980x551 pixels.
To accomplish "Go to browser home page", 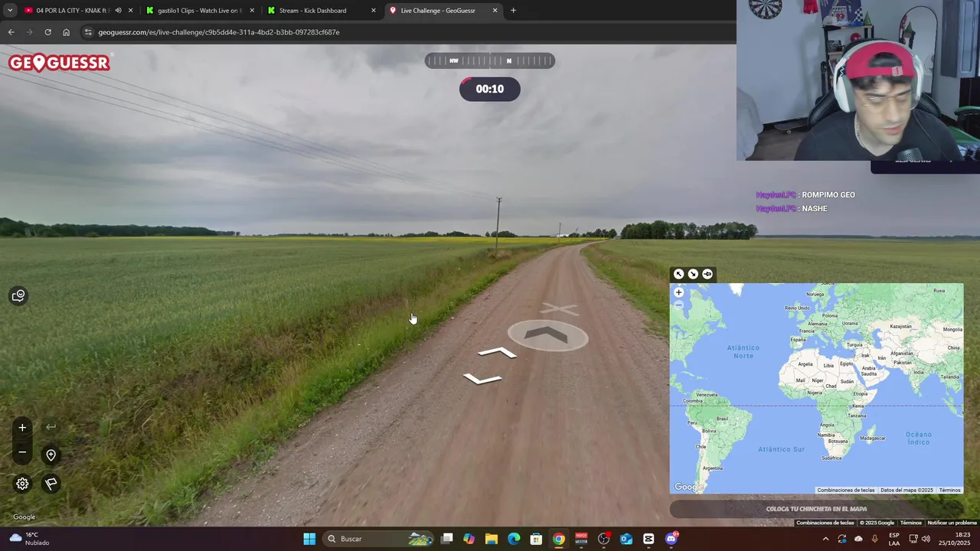I will click(66, 32).
